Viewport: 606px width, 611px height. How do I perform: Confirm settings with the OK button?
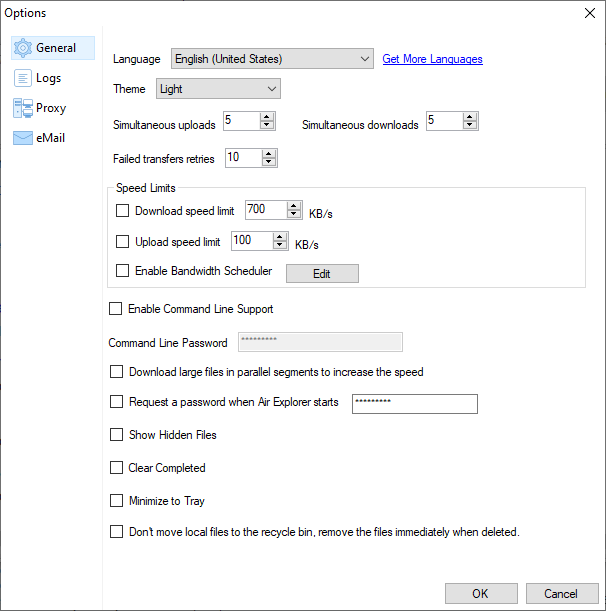(480, 593)
